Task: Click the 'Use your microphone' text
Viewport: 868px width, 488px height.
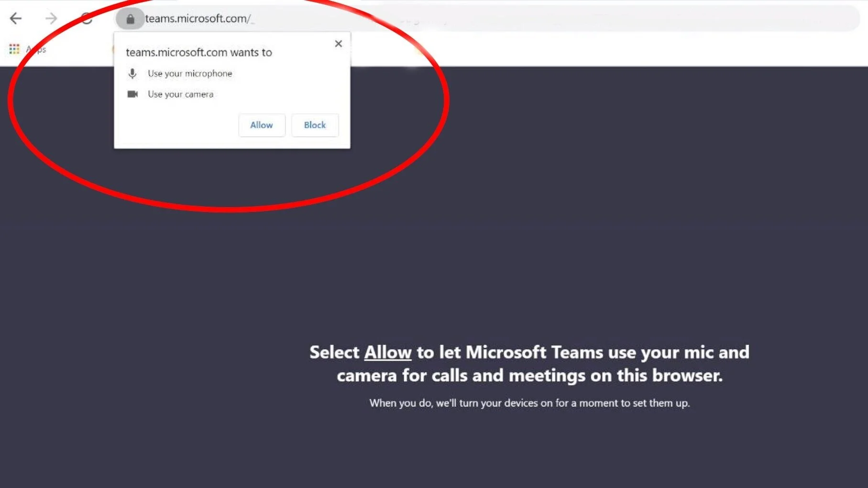Action: click(x=190, y=73)
